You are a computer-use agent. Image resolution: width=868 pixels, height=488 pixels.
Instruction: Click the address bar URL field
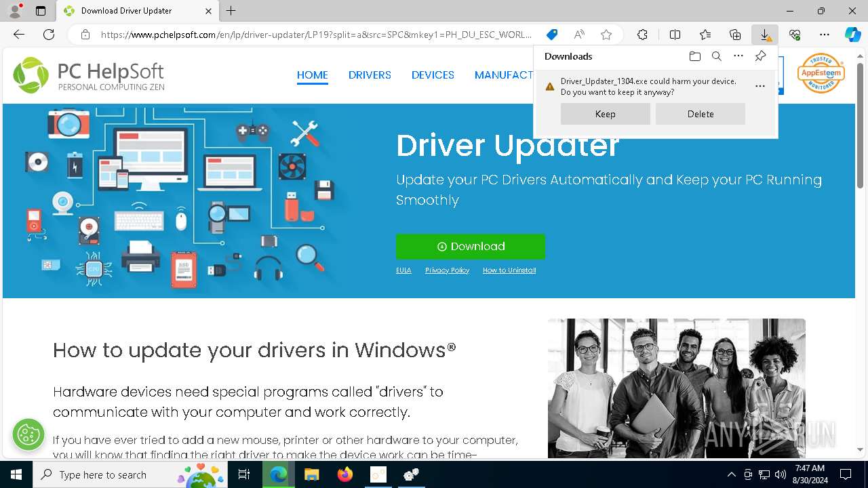click(315, 35)
